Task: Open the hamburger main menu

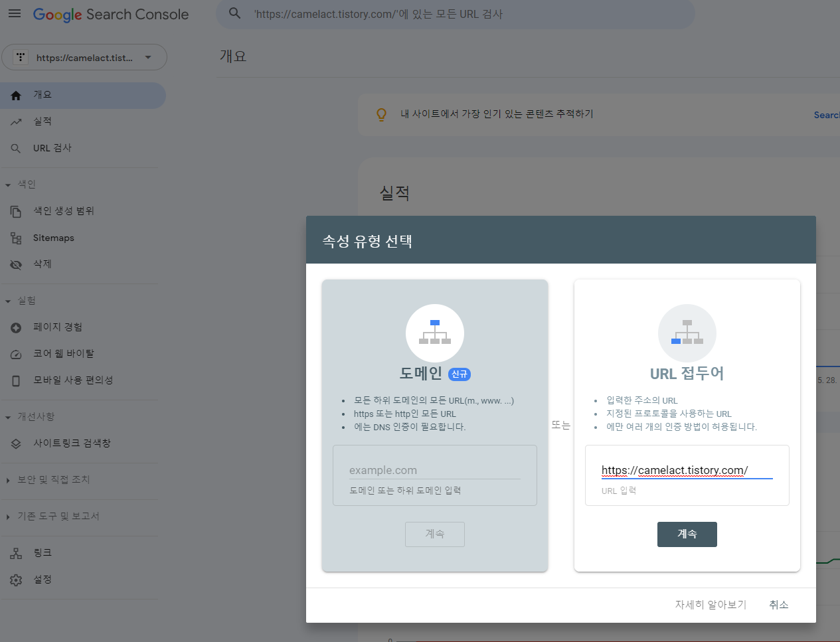Action: click(15, 13)
